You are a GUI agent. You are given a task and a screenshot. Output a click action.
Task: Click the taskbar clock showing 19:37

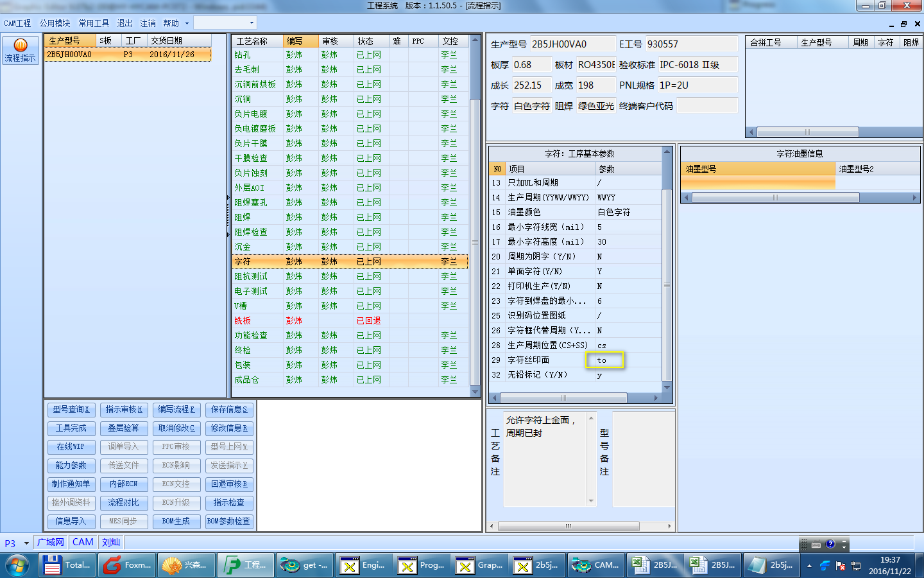point(889,566)
